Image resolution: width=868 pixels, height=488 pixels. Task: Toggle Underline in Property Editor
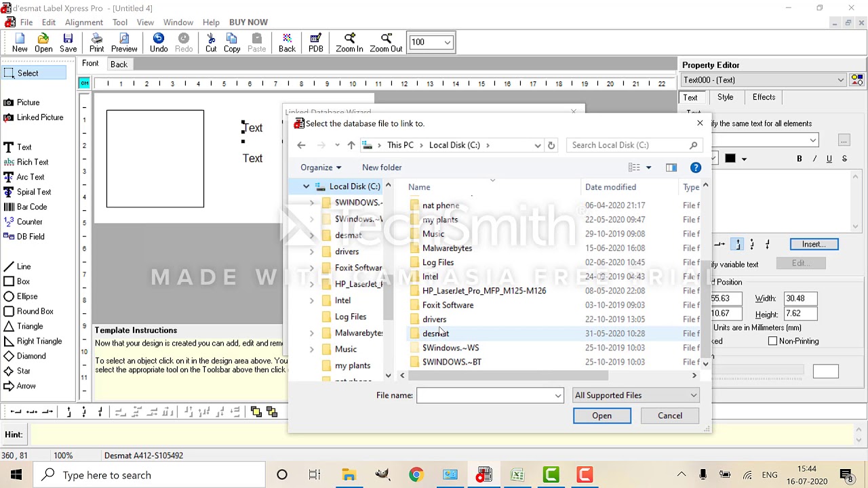pyautogui.click(x=829, y=159)
